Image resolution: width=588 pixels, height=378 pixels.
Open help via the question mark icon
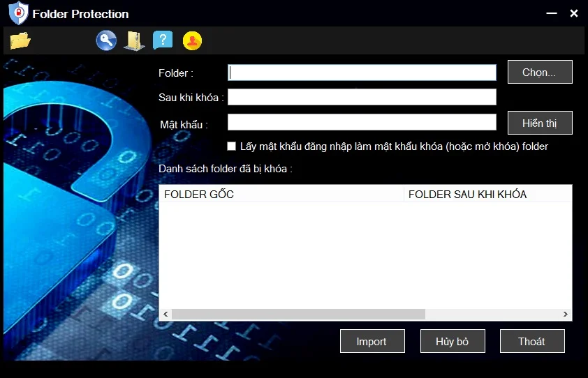click(x=163, y=40)
